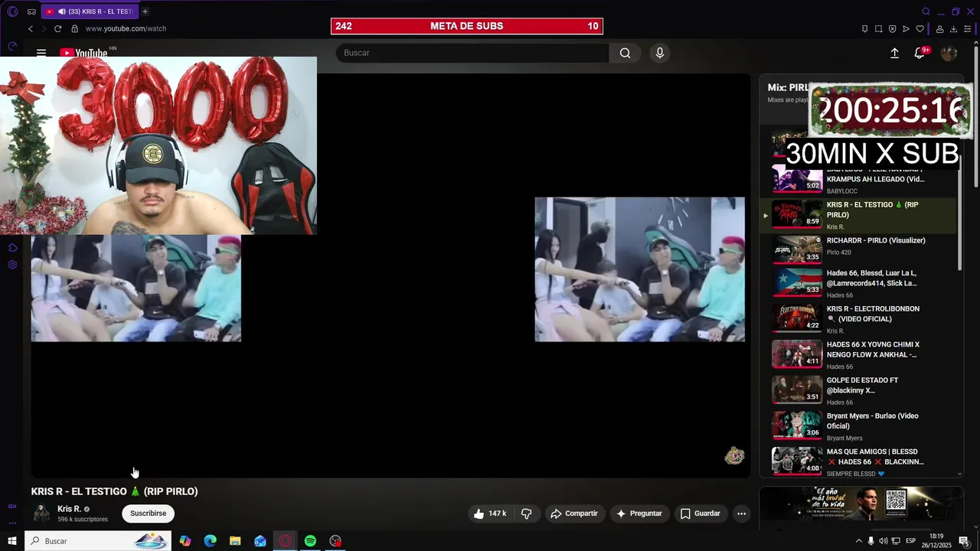Viewport: 980px width, 551px height.
Task: Open the YouTube account avatar
Action: click(x=949, y=53)
